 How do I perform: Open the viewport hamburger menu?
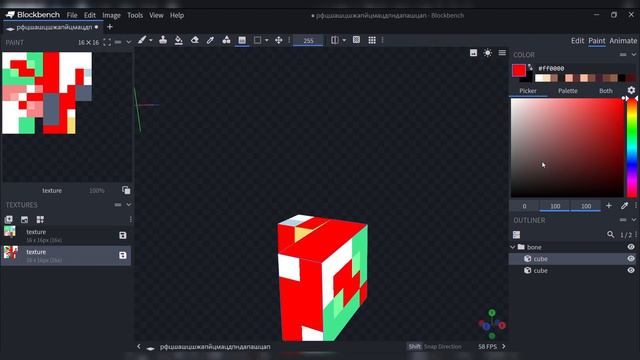(502, 53)
